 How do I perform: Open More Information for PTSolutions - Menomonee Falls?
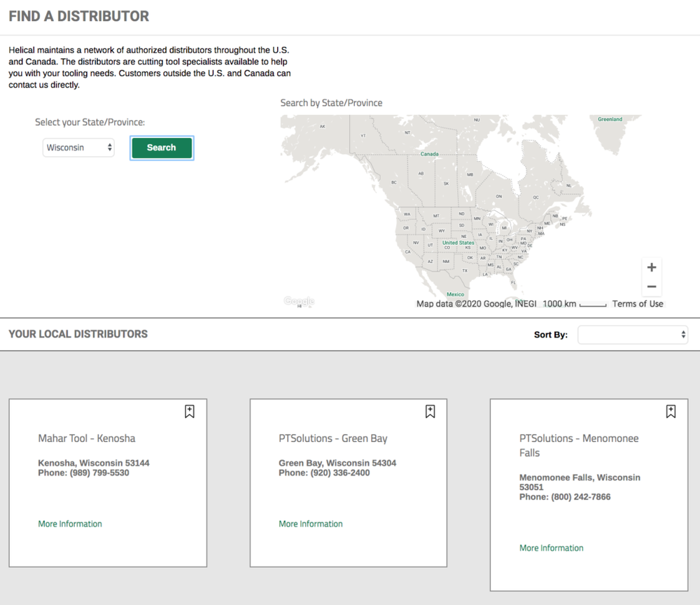[x=552, y=548]
